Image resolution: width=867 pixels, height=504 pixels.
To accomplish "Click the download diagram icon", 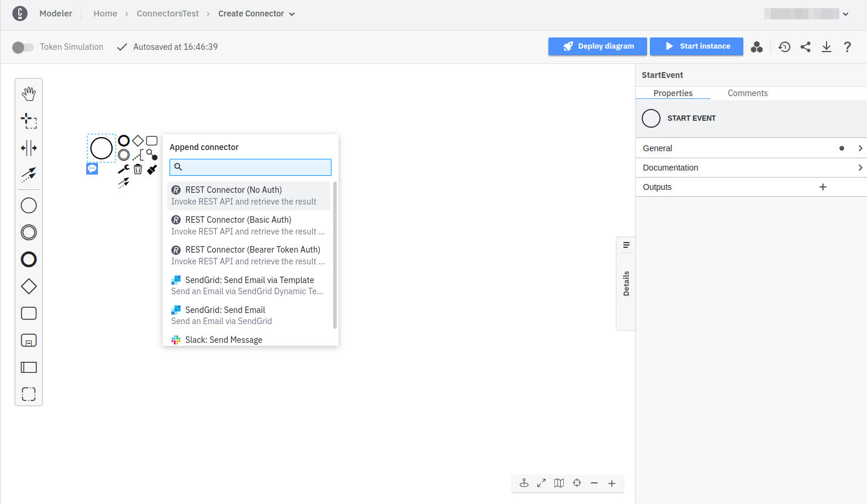I will (826, 47).
